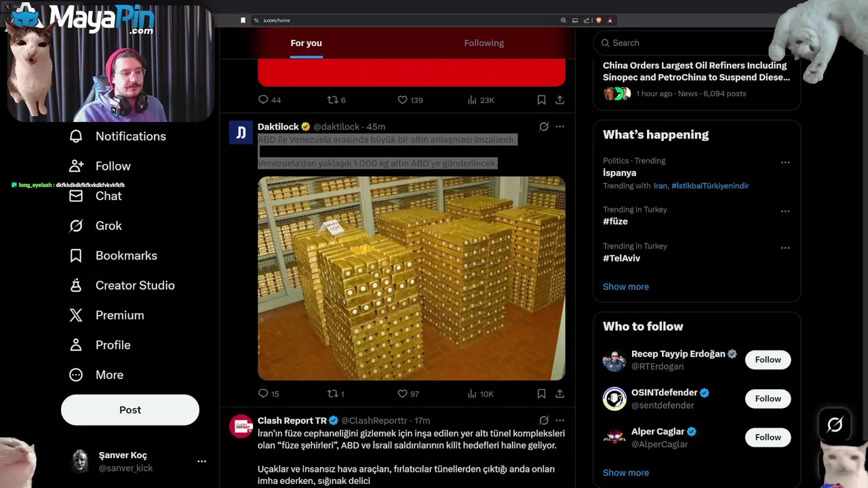Viewport: 868px width, 488px height.
Task: Share the top post
Action: [559, 100]
